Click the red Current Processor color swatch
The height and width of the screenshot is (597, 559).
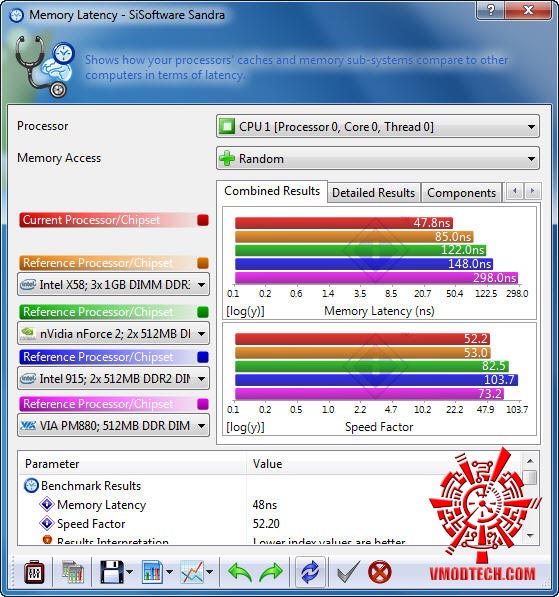[x=203, y=220]
